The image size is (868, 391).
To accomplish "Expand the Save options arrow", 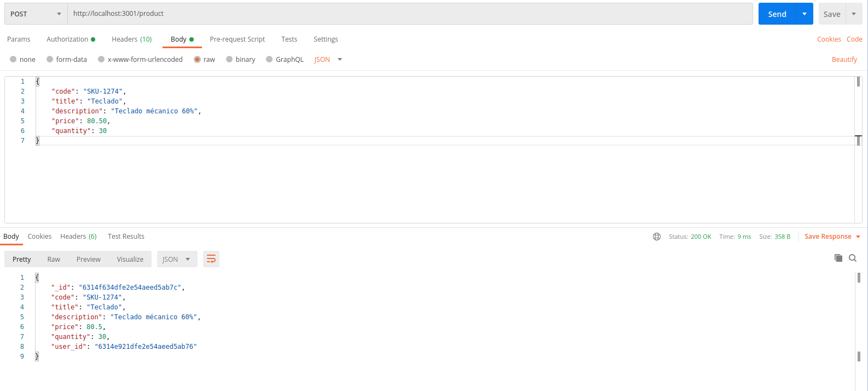I will pos(854,14).
